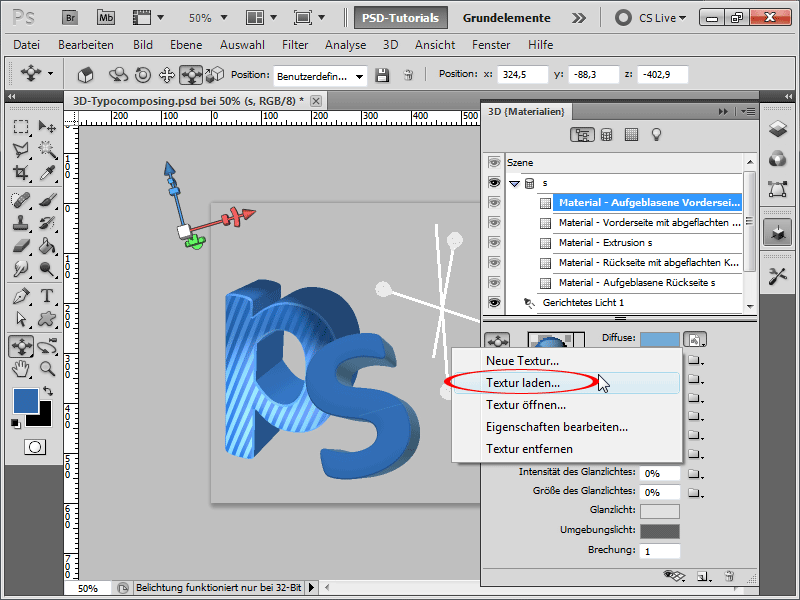
Task: Select the Crop tool
Action: [x=21, y=173]
